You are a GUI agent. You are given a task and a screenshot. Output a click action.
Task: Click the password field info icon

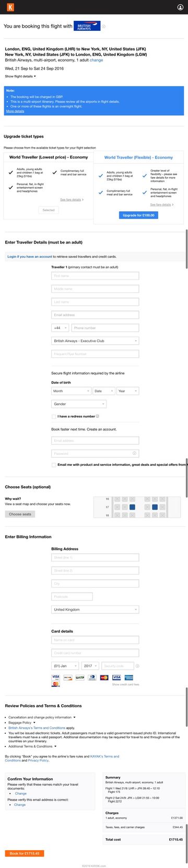135,453
